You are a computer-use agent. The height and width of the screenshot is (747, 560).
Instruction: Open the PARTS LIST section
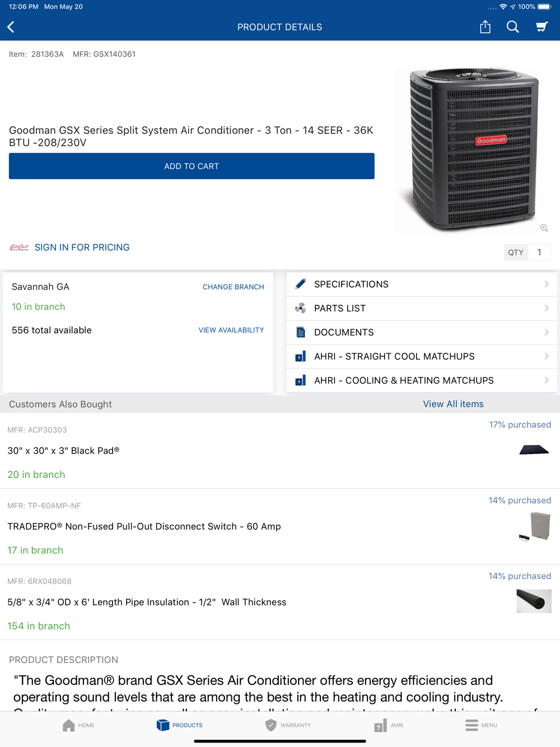422,308
